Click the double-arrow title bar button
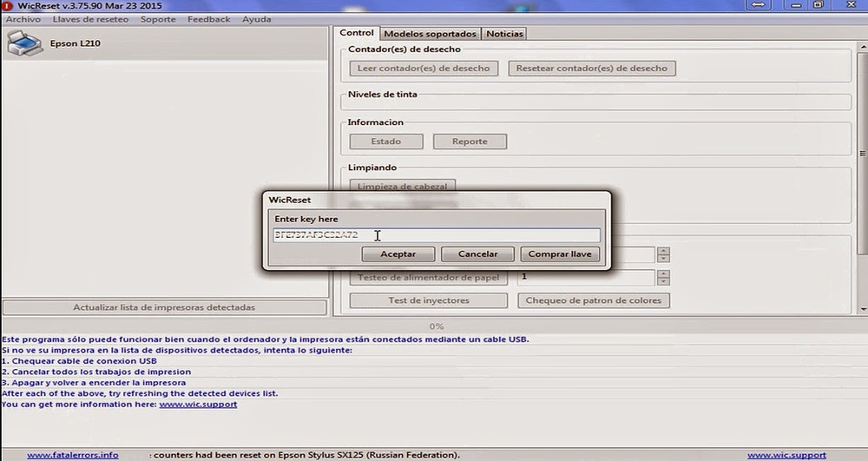 click(759, 5)
